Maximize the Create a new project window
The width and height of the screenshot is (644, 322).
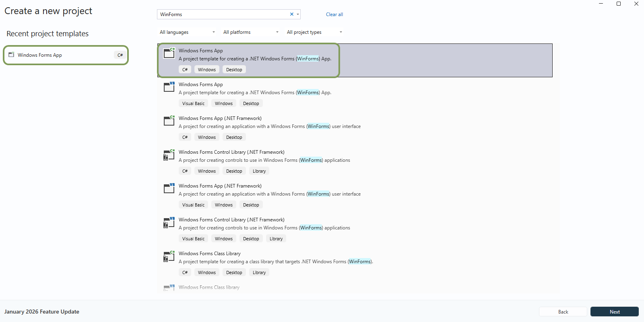(619, 4)
